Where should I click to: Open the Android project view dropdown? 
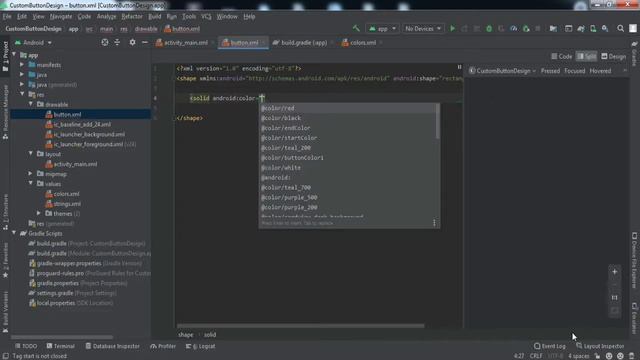[33, 42]
